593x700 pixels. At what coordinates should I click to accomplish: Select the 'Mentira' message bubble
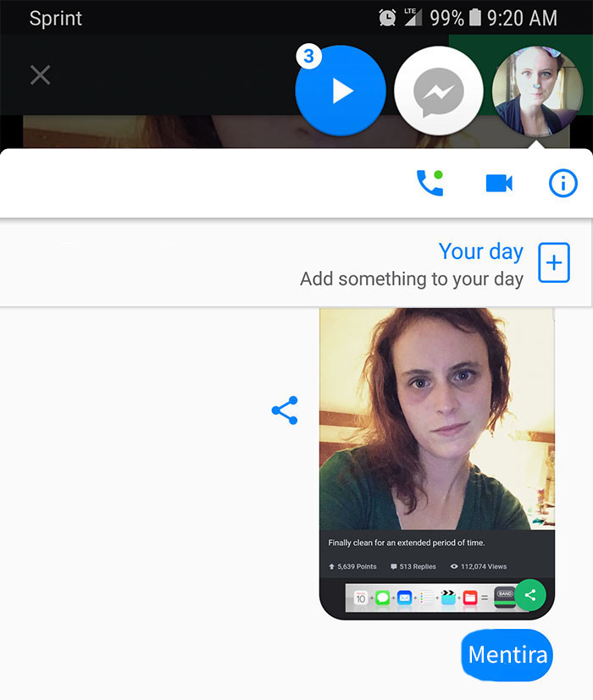[x=507, y=655]
